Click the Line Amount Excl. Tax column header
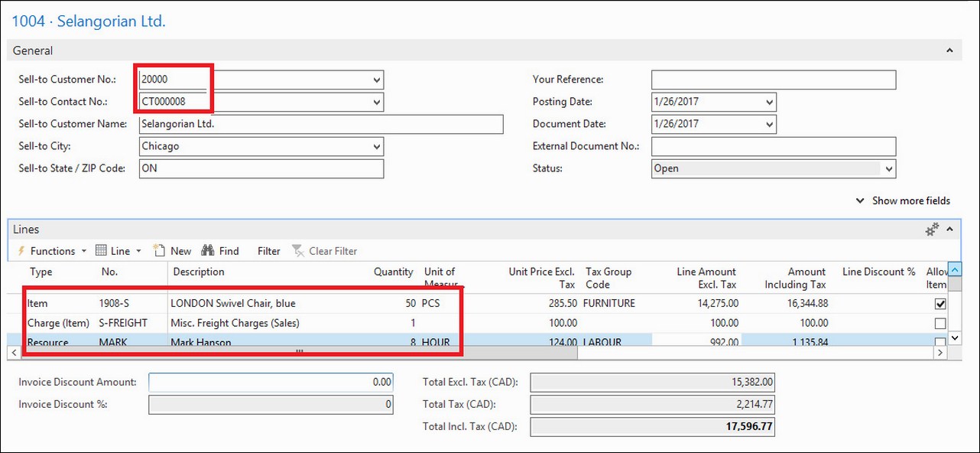 [x=706, y=278]
